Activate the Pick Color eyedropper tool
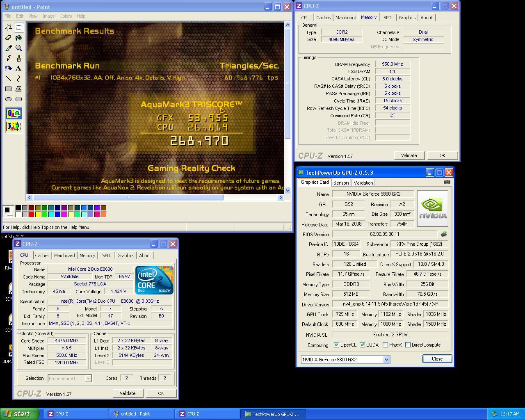The width and height of the screenshot is (525, 420). tap(9, 48)
